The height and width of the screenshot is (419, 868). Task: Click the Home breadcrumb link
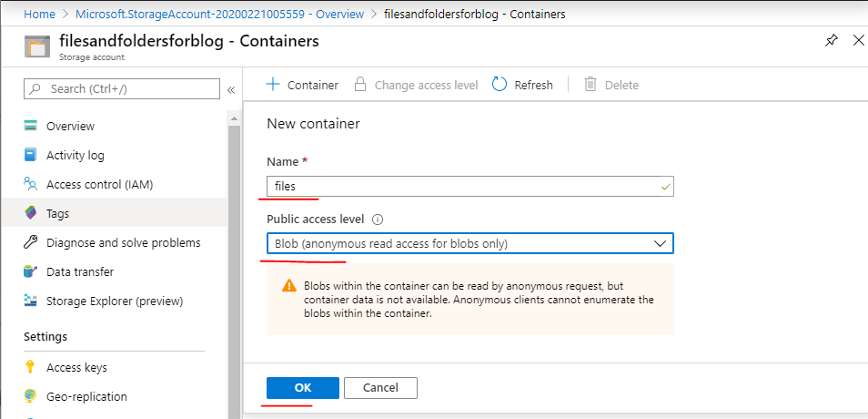[x=38, y=14]
